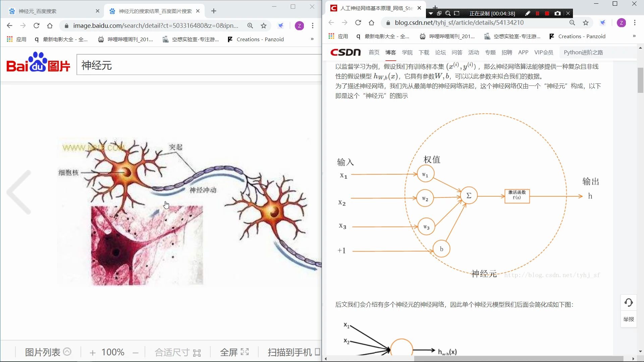Enter 全屏 fullscreen view
644x362 pixels.
(234, 352)
